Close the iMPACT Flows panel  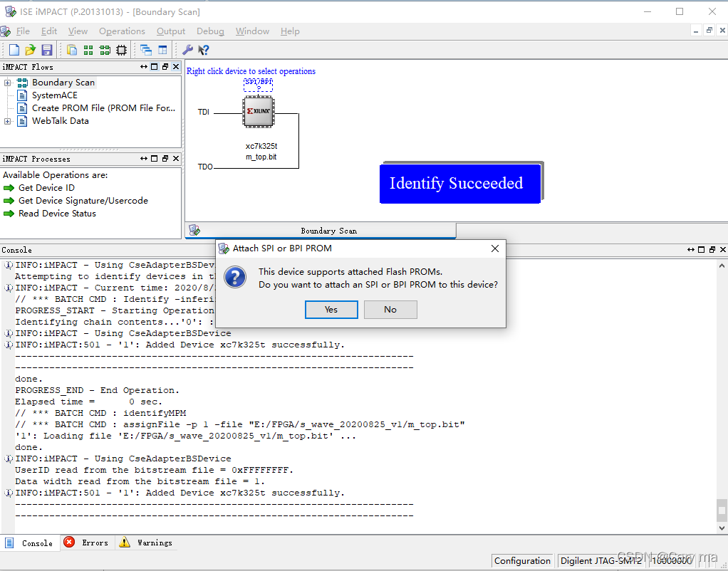click(x=176, y=67)
